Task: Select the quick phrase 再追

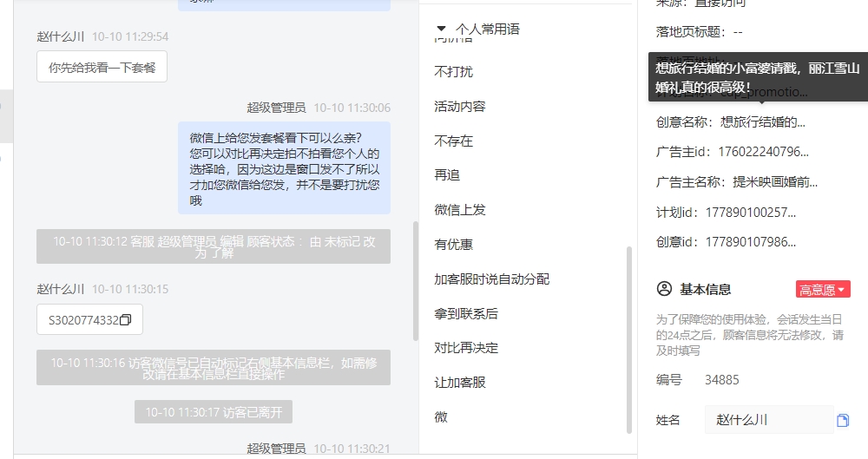Action: click(447, 175)
